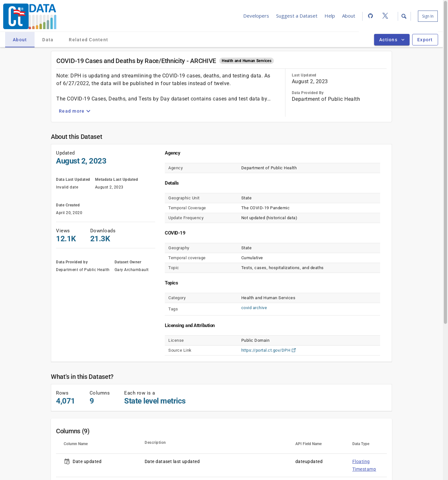The width and height of the screenshot is (448, 480).
Task: Click the CT Data logo
Action: point(30,16)
